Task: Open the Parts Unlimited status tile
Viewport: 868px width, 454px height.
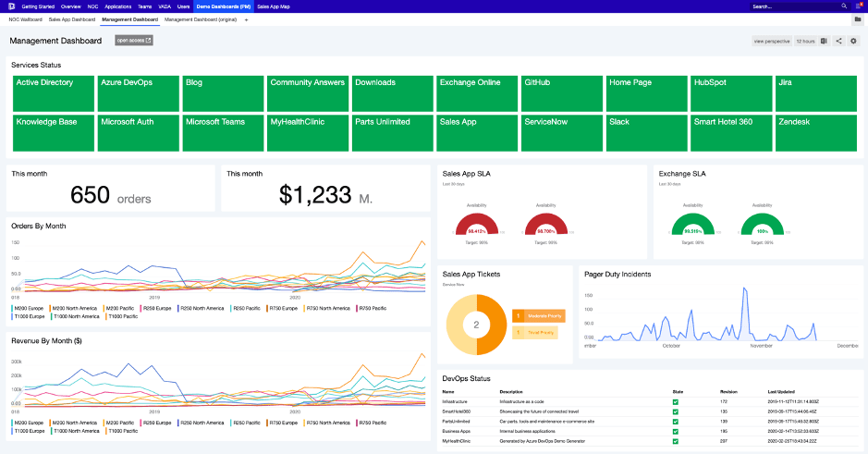Action: pos(393,133)
